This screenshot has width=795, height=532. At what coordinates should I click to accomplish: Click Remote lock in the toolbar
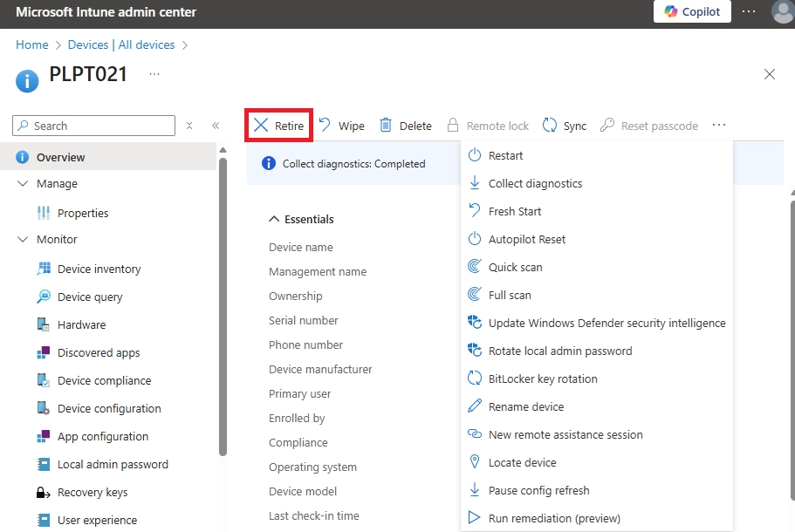point(489,125)
